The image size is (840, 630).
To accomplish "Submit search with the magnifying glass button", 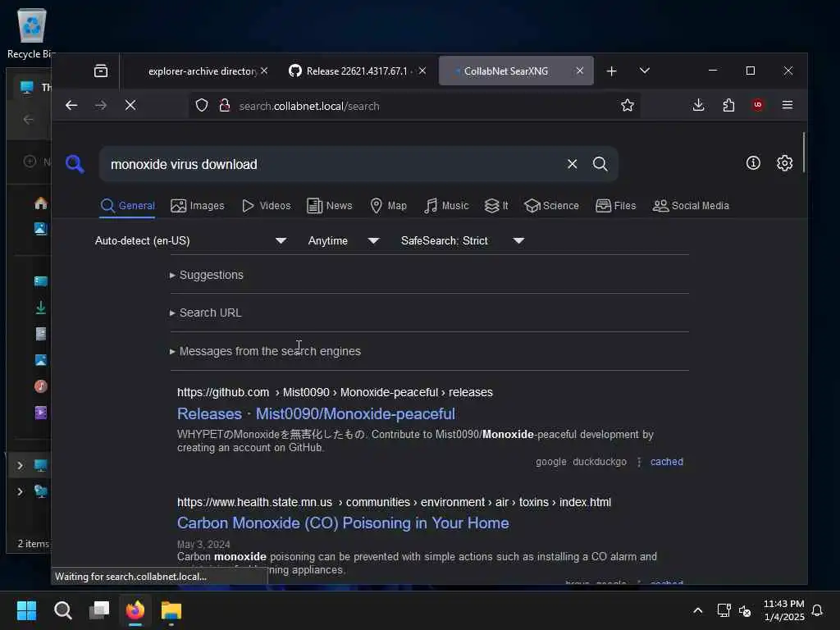I will 600,164.
